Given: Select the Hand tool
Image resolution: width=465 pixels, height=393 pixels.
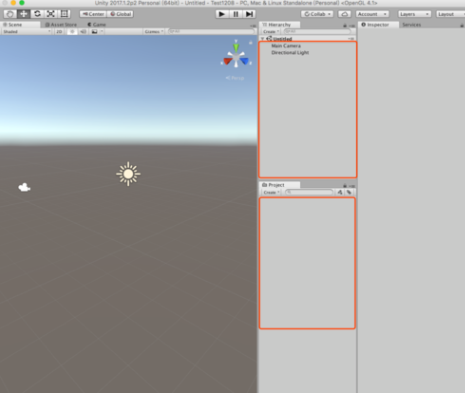Looking at the screenshot, I should 10,14.
